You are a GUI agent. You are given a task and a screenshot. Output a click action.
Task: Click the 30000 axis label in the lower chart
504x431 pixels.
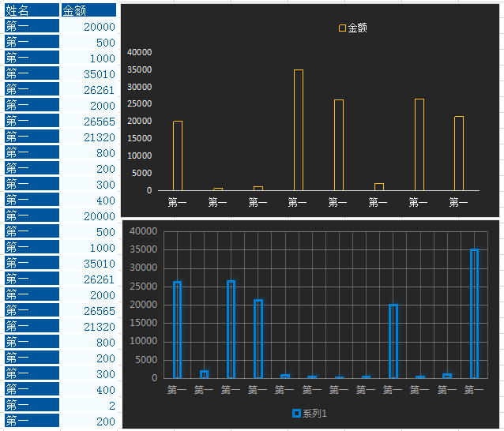pyautogui.click(x=143, y=268)
